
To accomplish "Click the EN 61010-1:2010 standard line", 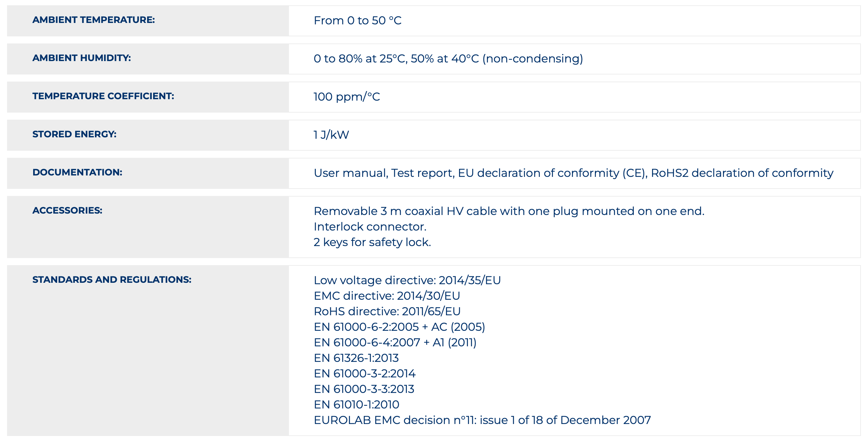I will pos(356,405).
